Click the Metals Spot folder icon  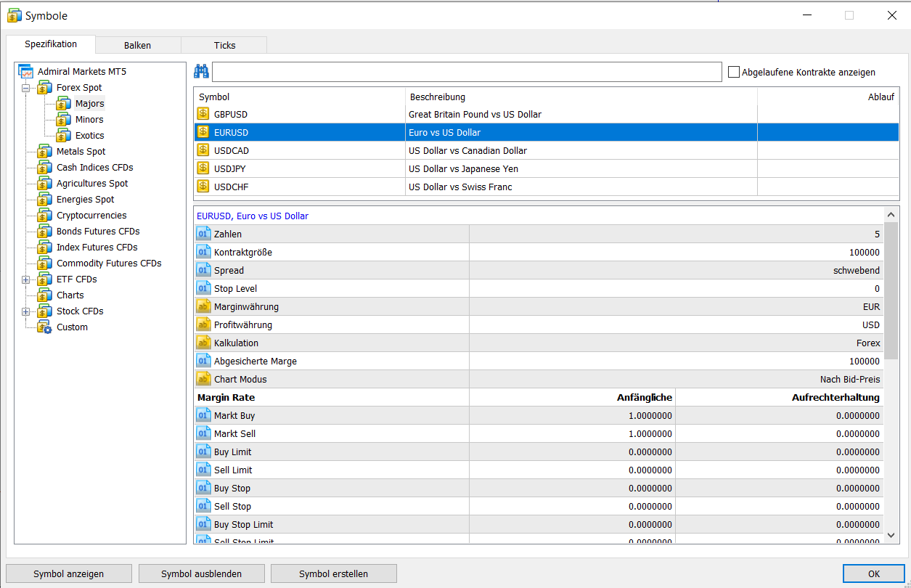click(45, 152)
